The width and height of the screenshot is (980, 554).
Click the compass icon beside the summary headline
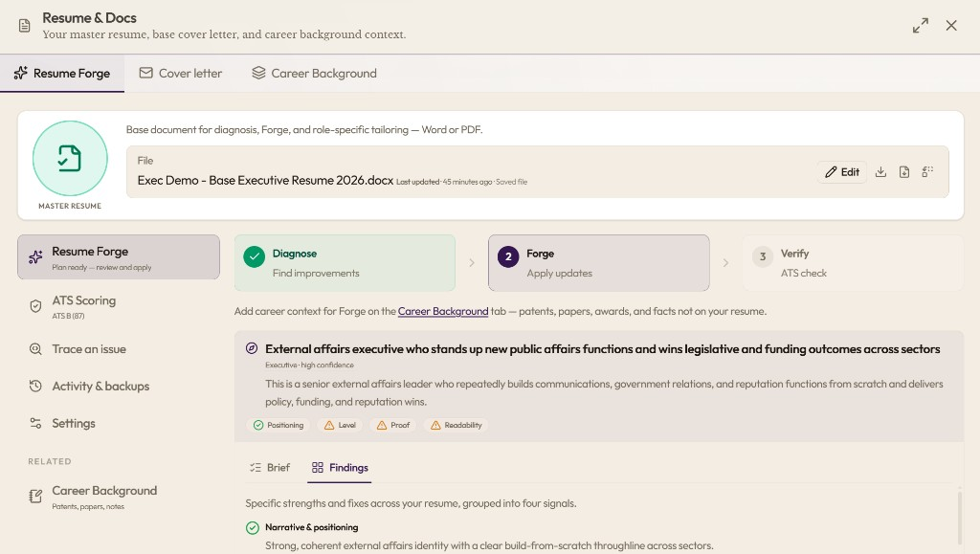(252, 348)
